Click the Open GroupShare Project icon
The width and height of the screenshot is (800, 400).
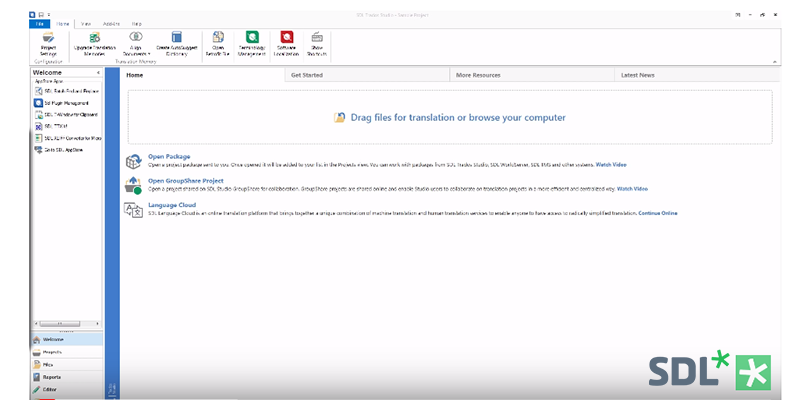(x=133, y=185)
